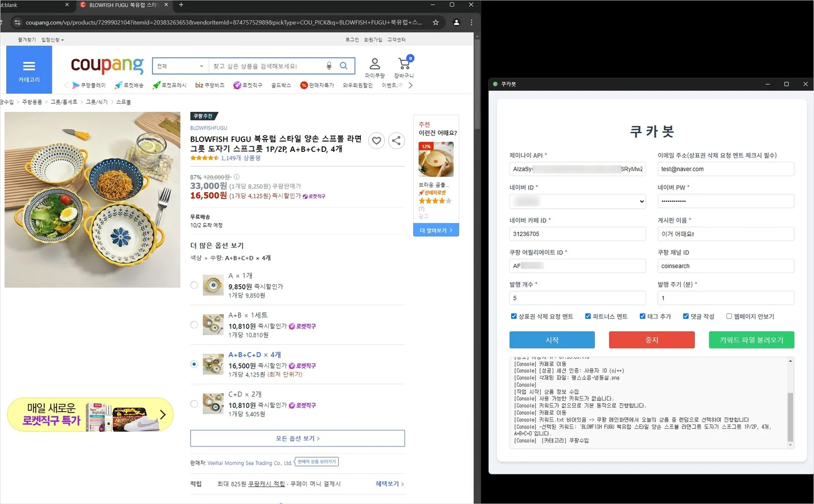Expand the 입점신청 dropdown at top

click(x=52, y=40)
